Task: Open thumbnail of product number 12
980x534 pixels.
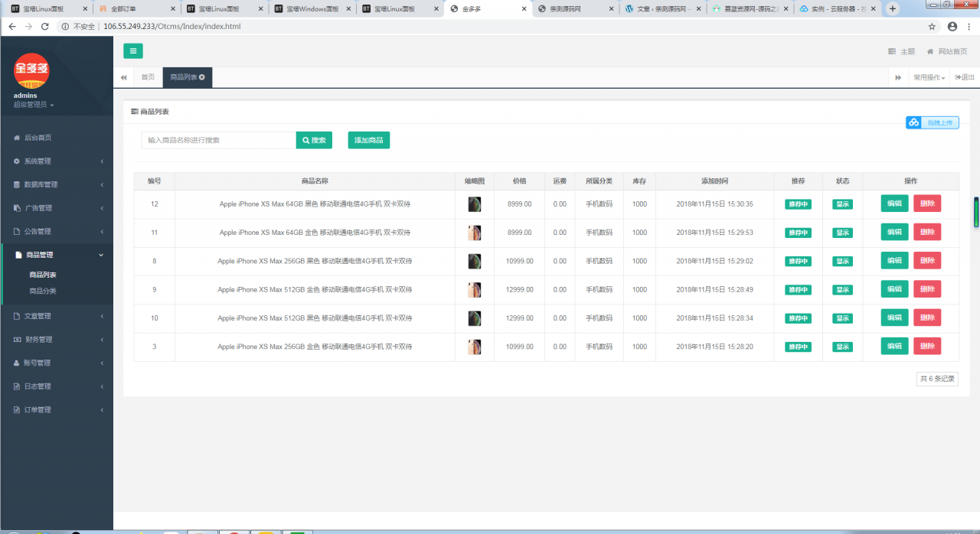Action: pos(475,204)
